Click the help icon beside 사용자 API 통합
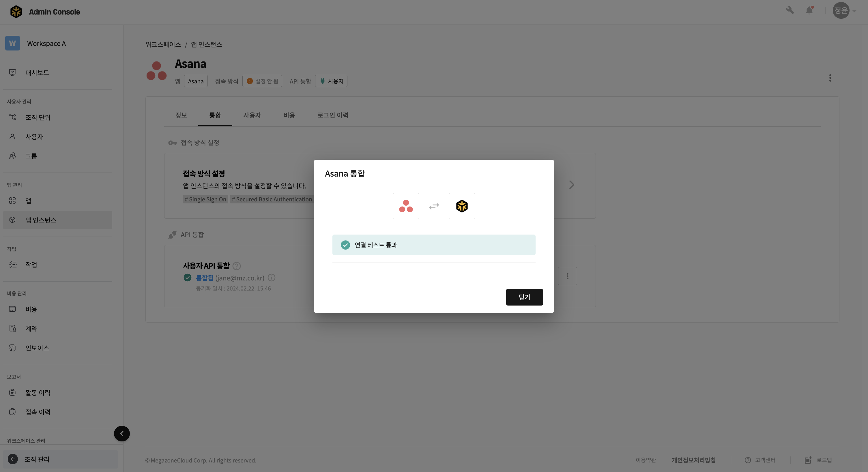This screenshot has height=472, width=868. click(x=237, y=266)
